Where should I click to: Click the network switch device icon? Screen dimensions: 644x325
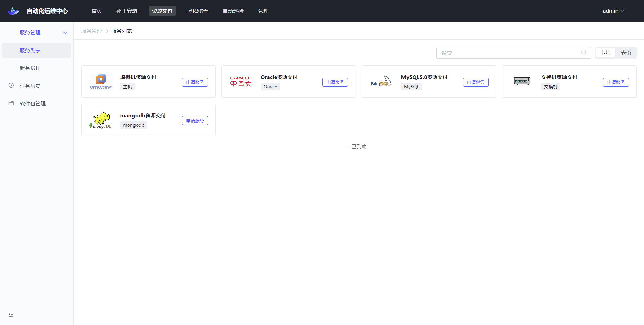522,81
